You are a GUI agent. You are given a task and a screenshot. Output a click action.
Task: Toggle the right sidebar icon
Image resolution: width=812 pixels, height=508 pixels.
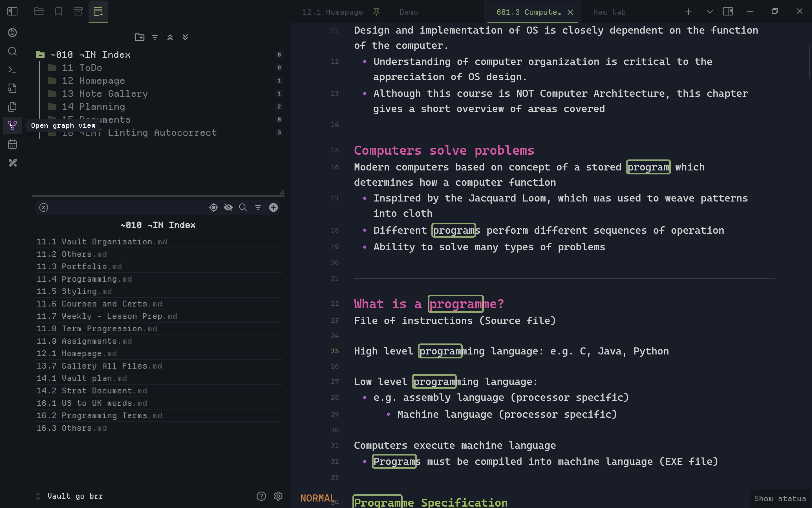point(728,11)
